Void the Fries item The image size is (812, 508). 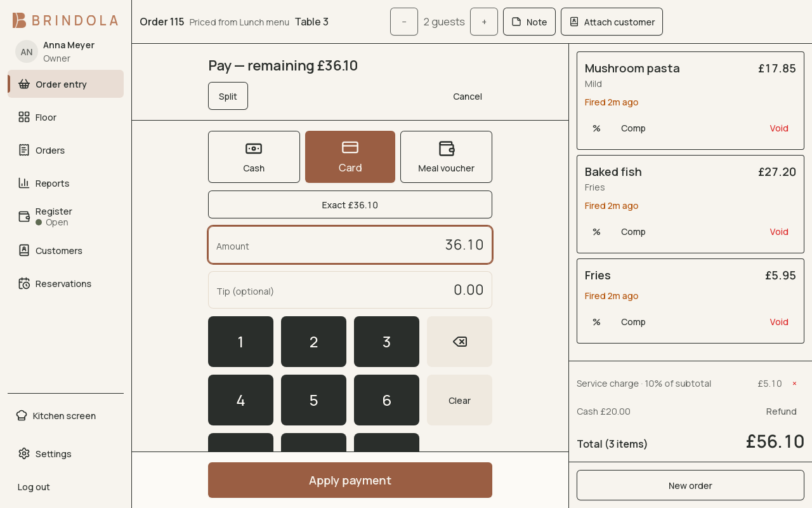point(779,322)
